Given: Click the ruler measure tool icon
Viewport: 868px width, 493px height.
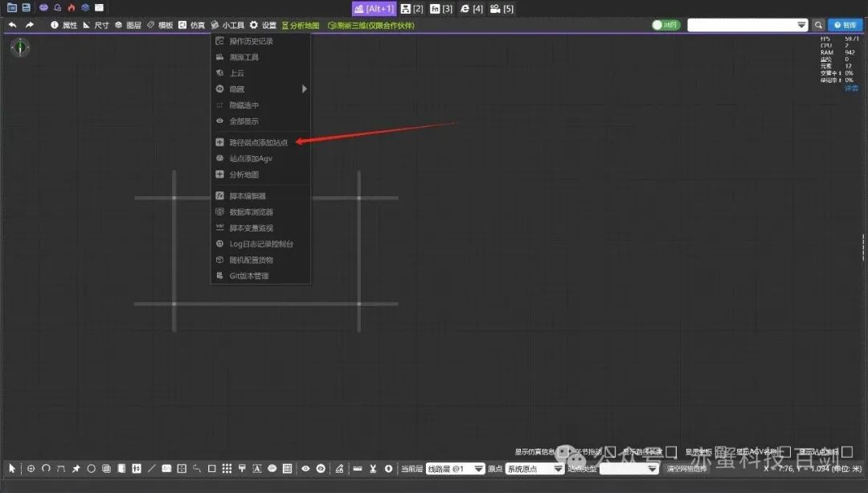Looking at the screenshot, I should pyautogui.click(x=358, y=469).
